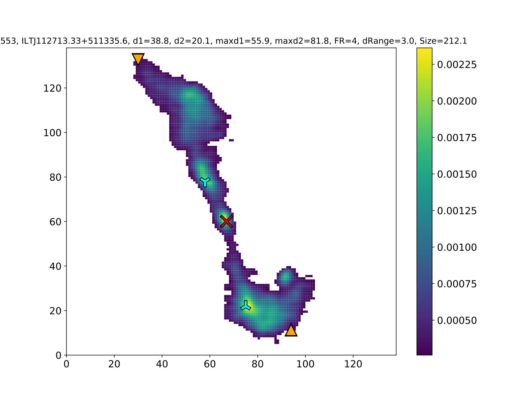Screen dimensions: 532x399
Task: Click the y-axis tick label 40
Action: [x=55, y=267]
